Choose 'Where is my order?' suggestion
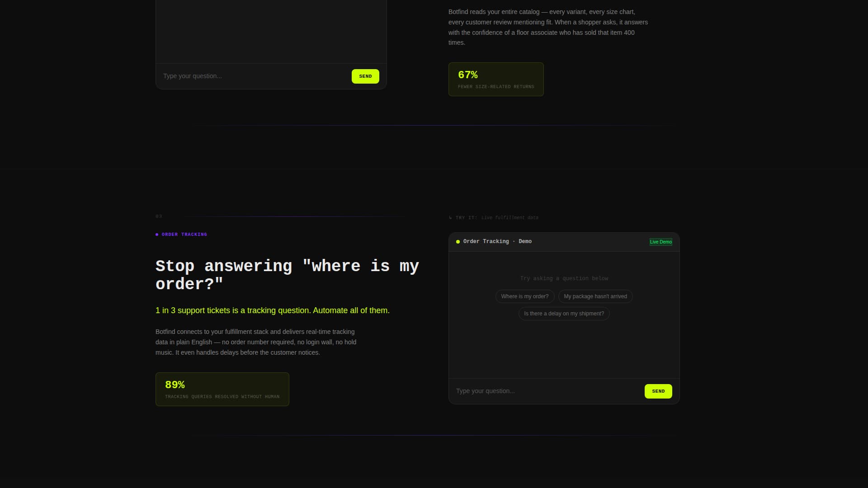 525,296
